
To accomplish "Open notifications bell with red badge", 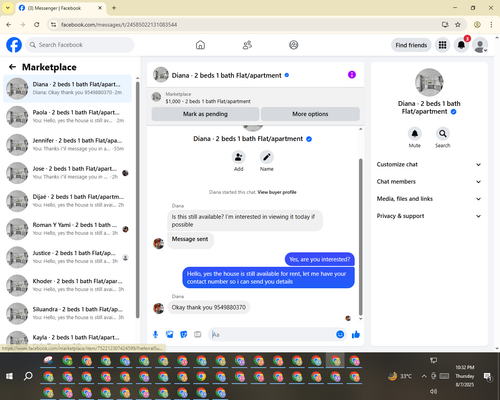I will point(461,45).
